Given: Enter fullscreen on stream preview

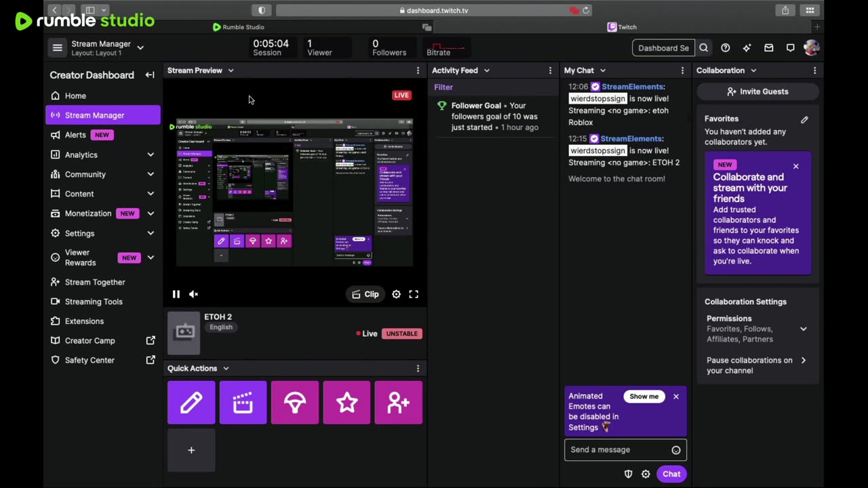Looking at the screenshot, I should [x=414, y=294].
